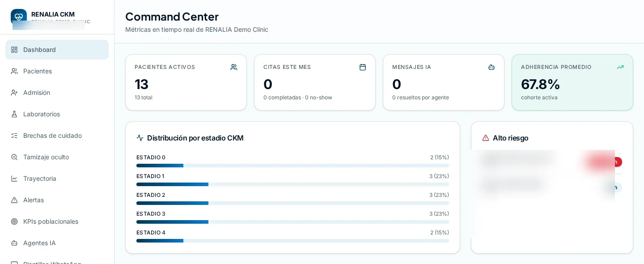
Task: Click the '13 total' caption
Action: tap(144, 98)
